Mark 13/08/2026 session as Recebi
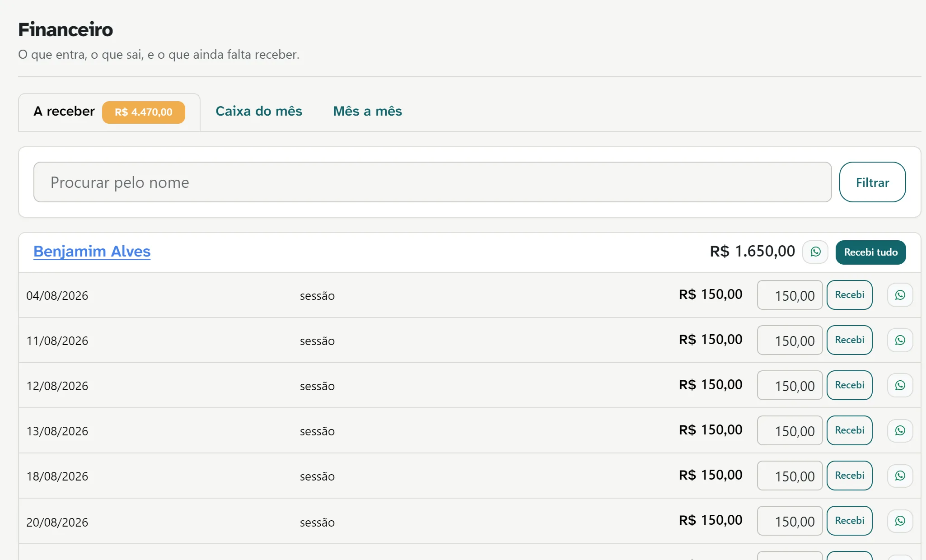Viewport: 926px width, 560px height. coord(849,430)
